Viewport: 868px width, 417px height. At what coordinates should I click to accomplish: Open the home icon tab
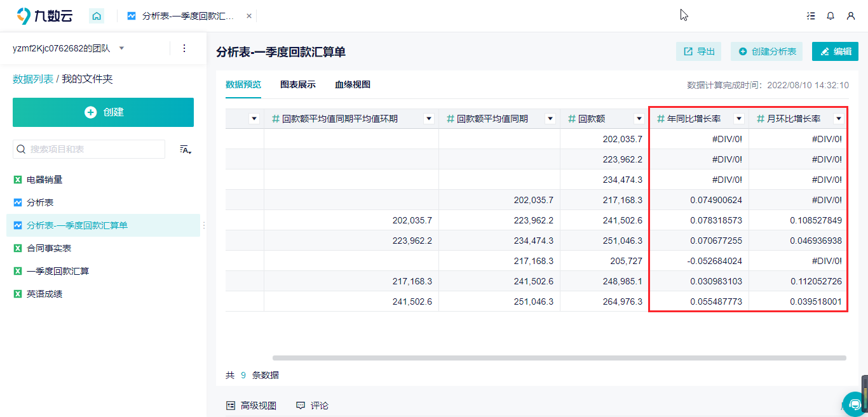(x=97, y=16)
